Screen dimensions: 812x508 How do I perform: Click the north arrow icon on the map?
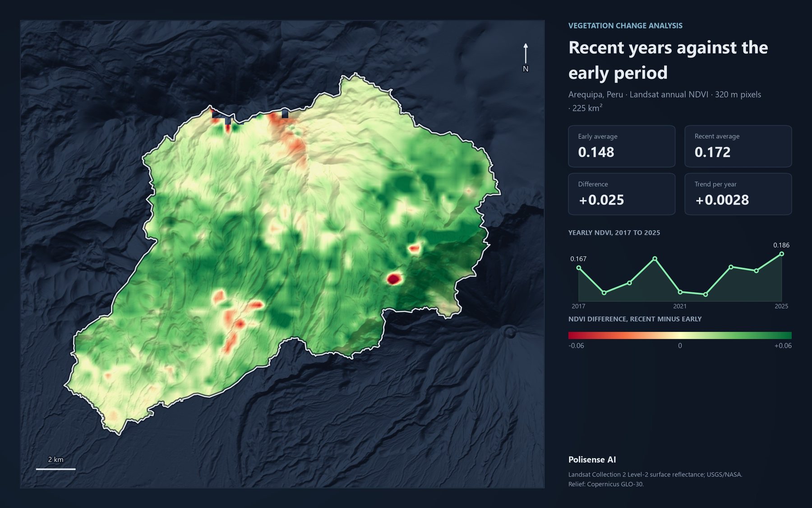click(526, 57)
